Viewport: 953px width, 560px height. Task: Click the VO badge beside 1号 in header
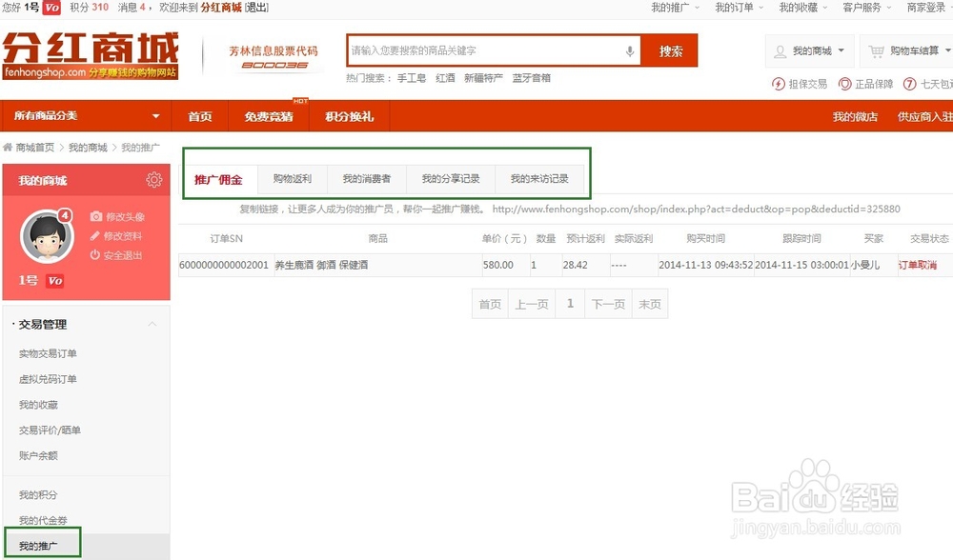(x=51, y=8)
